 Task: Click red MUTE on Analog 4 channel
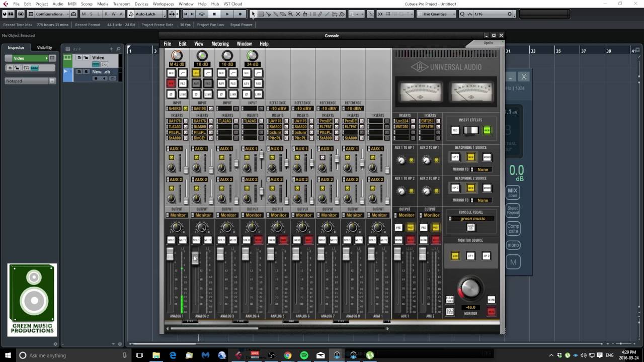258,240
